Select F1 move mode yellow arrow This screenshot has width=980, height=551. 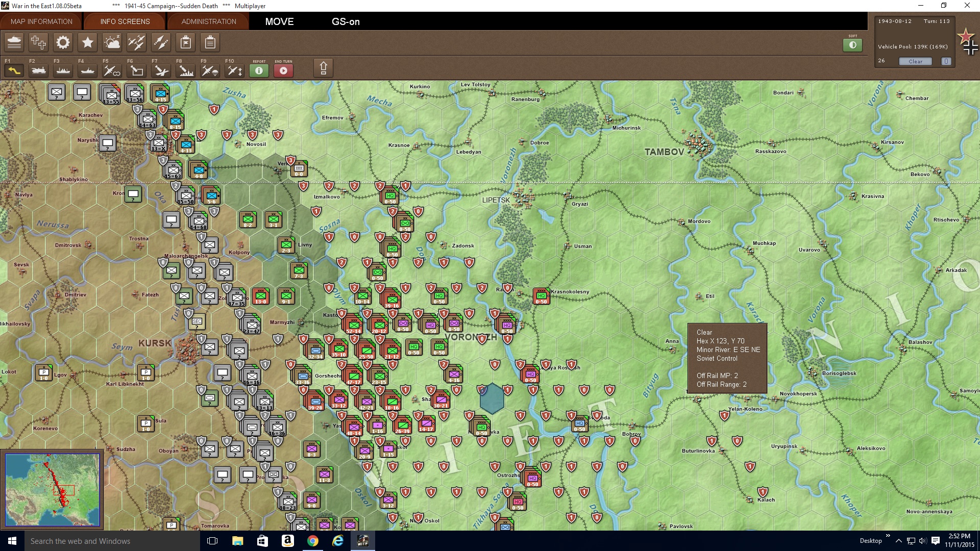pos(14,70)
